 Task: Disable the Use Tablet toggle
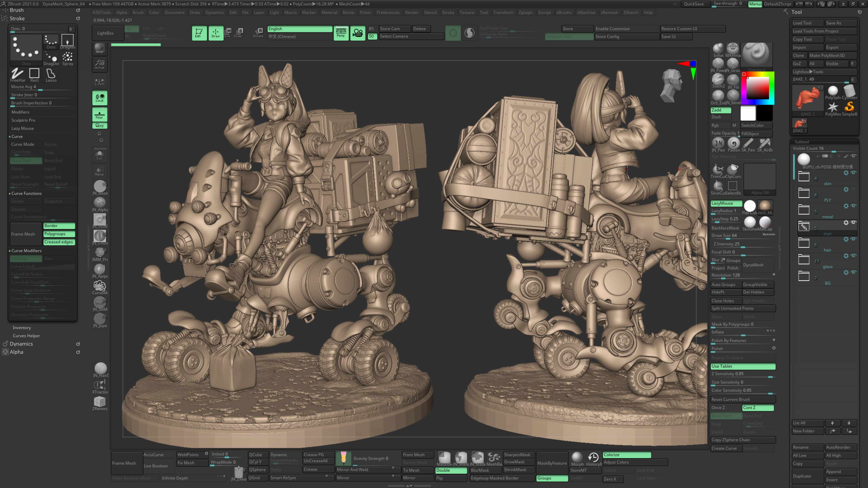pos(743,366)
